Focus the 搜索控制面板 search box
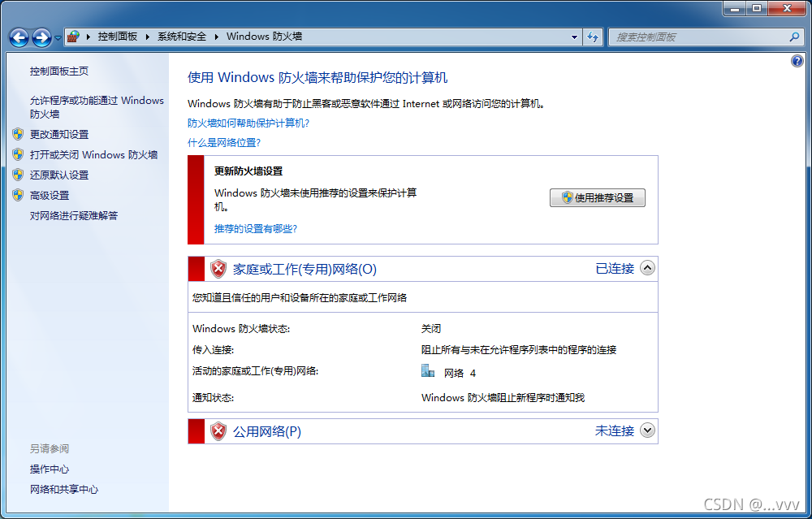This screenshot has height=519, width=812. click(699, 37)
